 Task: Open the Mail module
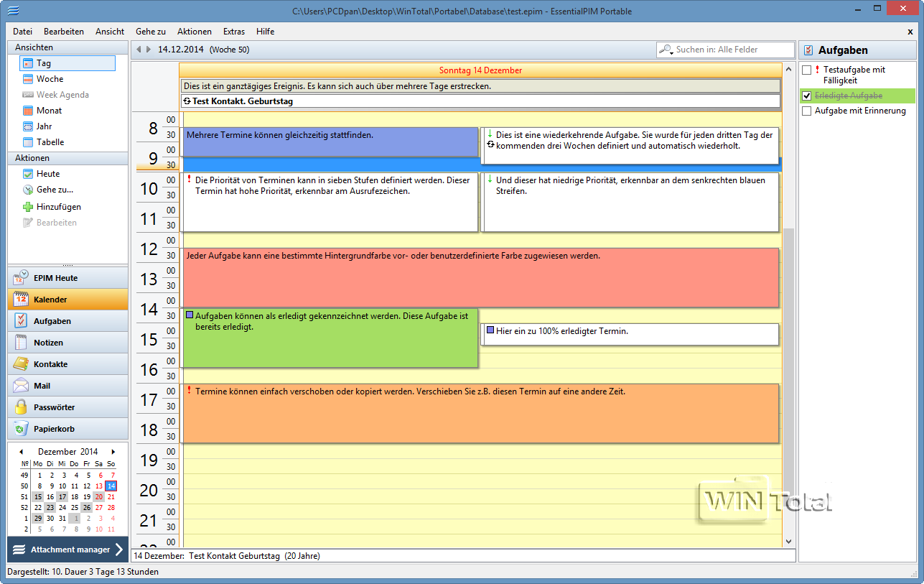click(x=67, y=386)
